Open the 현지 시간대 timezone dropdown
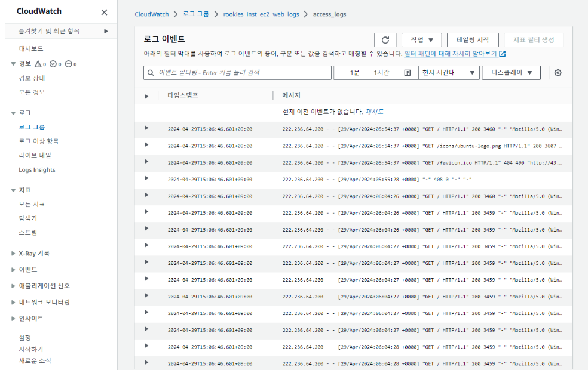588x370 pixels. pos(449,73)
